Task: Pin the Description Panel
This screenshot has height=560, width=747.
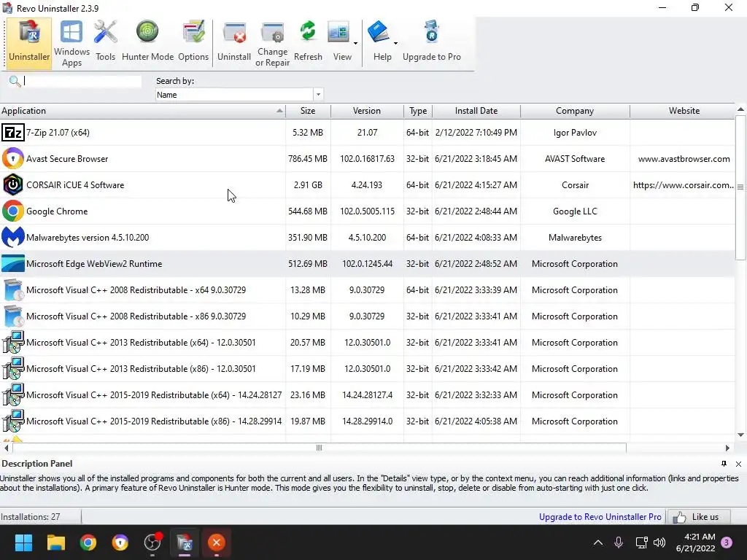Action: click(724, 463)
